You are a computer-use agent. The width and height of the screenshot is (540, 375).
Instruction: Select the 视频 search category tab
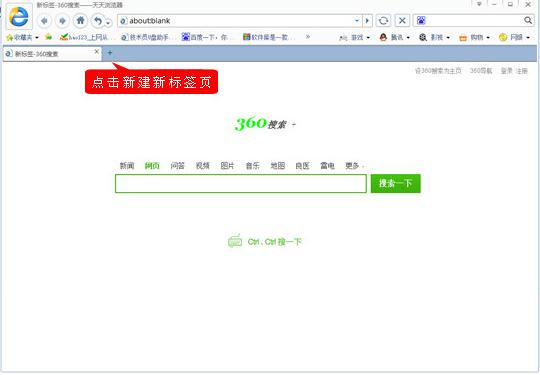click(x=202, y=166)
